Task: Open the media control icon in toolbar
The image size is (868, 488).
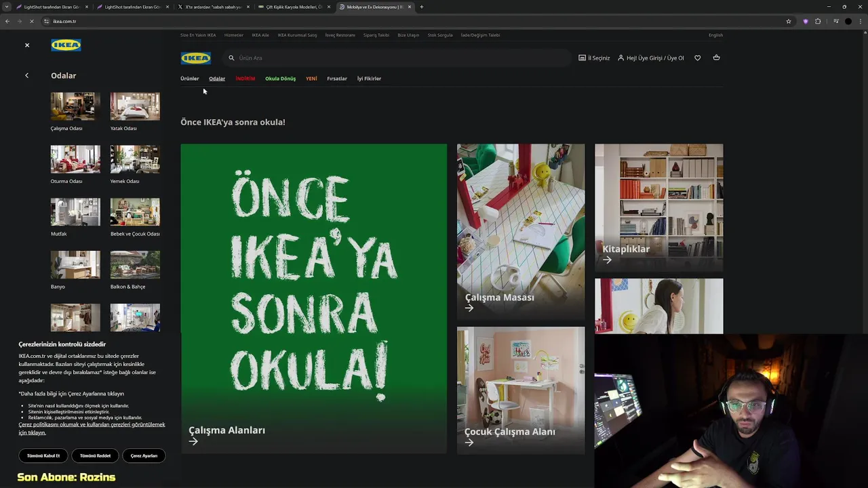Action: pyautogui.click(x=835, y=21)
